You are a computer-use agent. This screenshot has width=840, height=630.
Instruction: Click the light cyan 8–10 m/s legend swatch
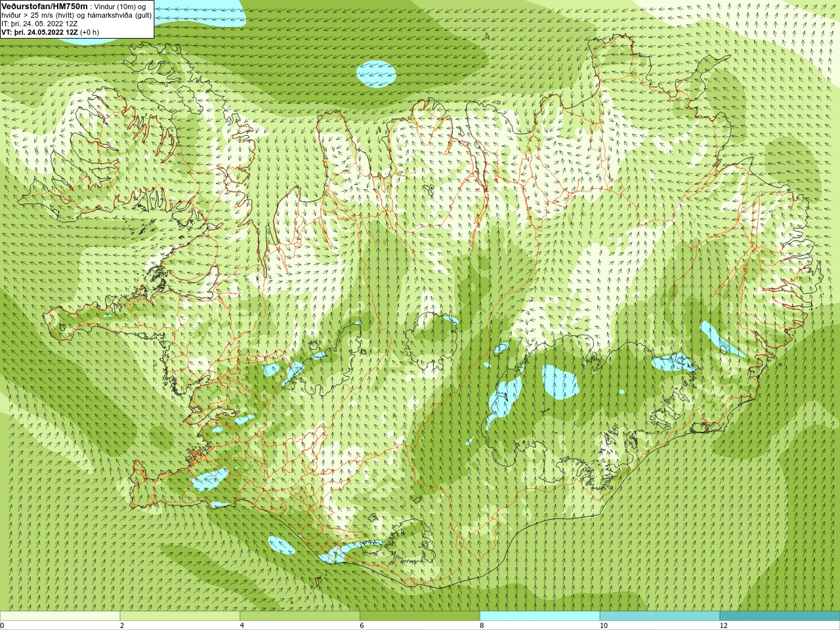540,616
